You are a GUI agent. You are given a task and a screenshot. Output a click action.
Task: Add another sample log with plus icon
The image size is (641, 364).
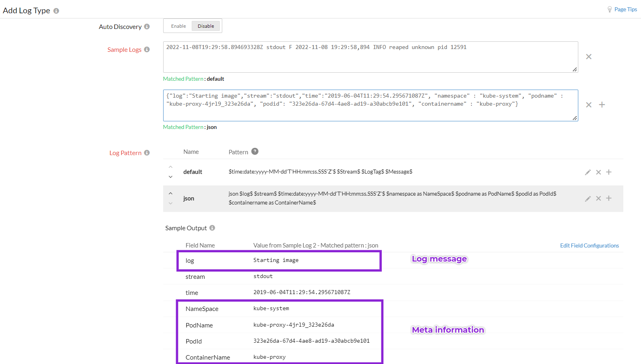(602, 105)
